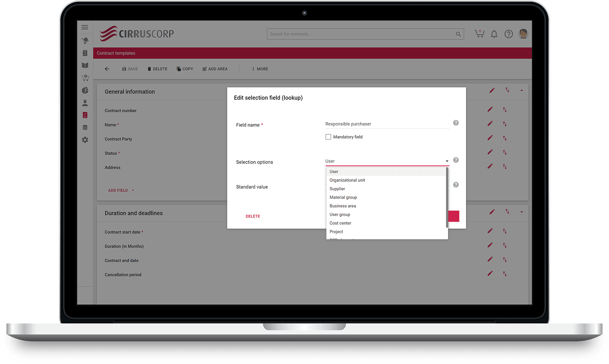Collapse the Duration and deadlines section
Viewport: 609px width, 364px height.
pyautogui.click(x=521, y=212)
